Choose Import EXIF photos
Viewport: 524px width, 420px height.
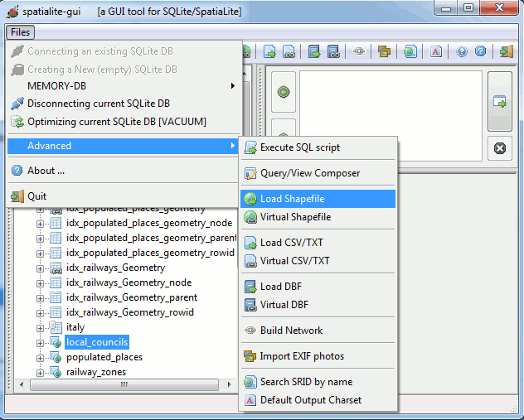(x=318, y=356)
